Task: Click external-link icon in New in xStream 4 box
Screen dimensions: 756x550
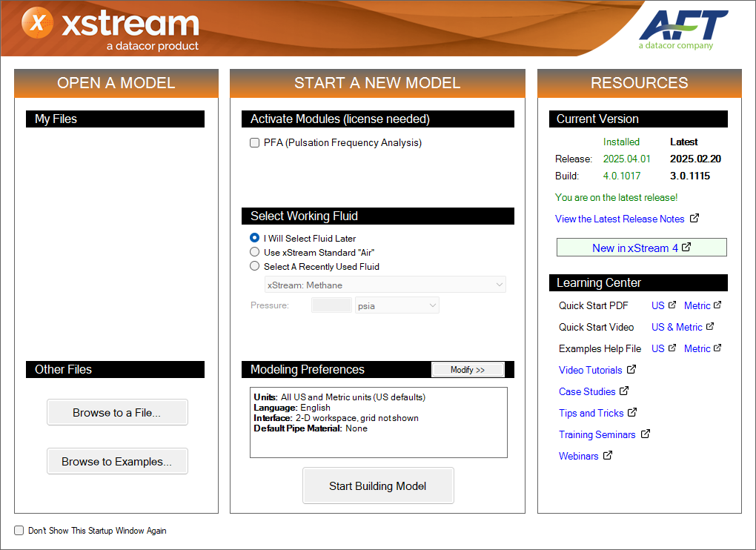Action: [686, 248]
